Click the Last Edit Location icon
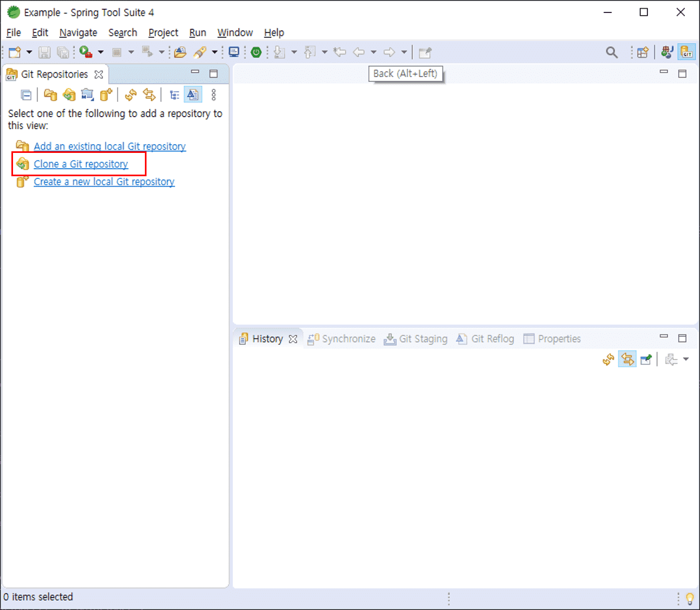The height and width of the screenshot is (610, 700). point(340,52)
